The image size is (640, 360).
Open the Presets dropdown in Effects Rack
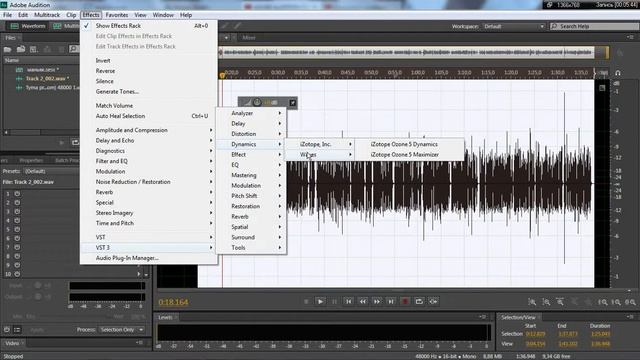[51, 171]
